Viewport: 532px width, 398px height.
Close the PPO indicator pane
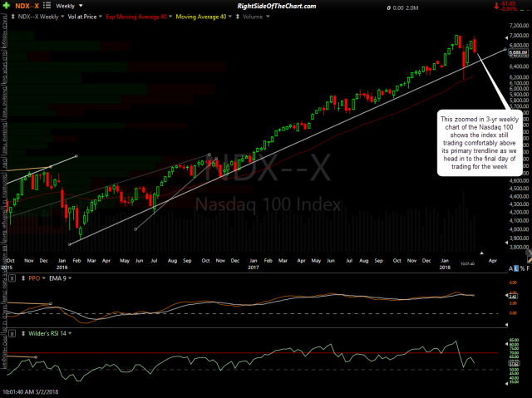point(12,278)
